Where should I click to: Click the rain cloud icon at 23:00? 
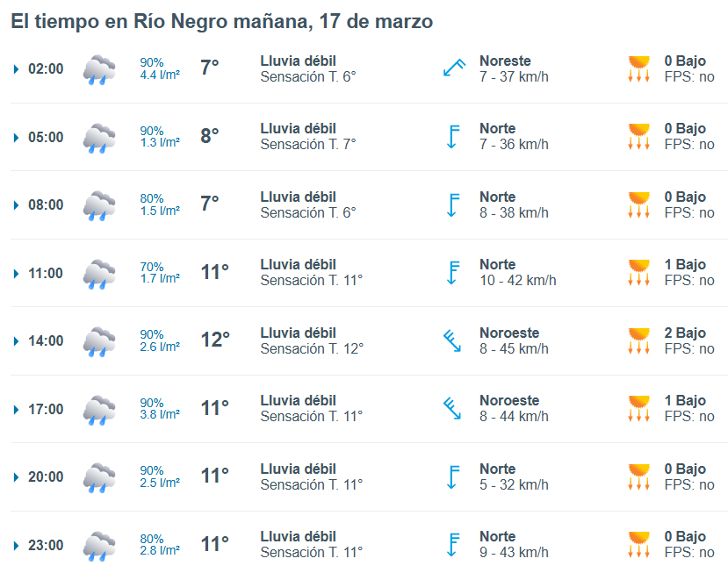tap(99, 546)
